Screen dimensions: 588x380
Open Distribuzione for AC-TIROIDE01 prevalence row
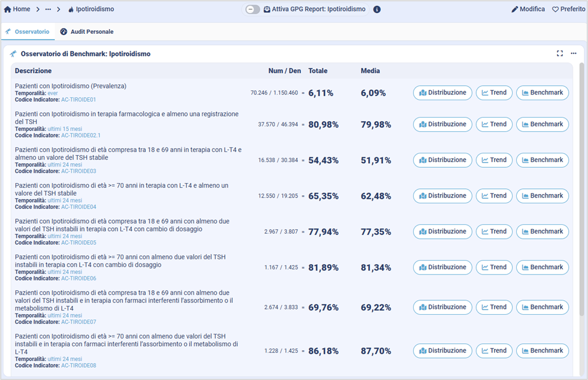(x=443, y=93)
